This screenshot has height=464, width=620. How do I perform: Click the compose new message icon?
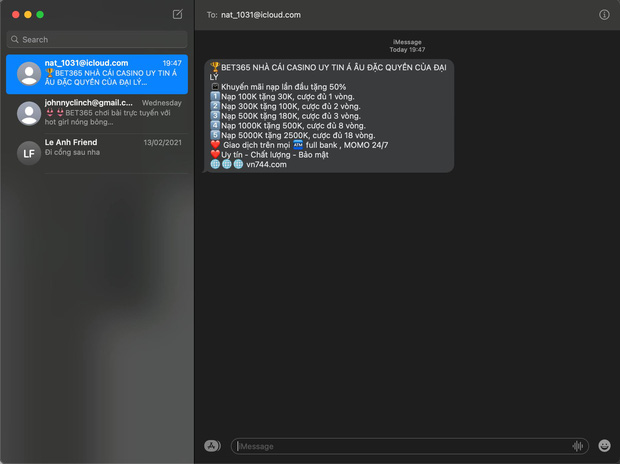177,15
